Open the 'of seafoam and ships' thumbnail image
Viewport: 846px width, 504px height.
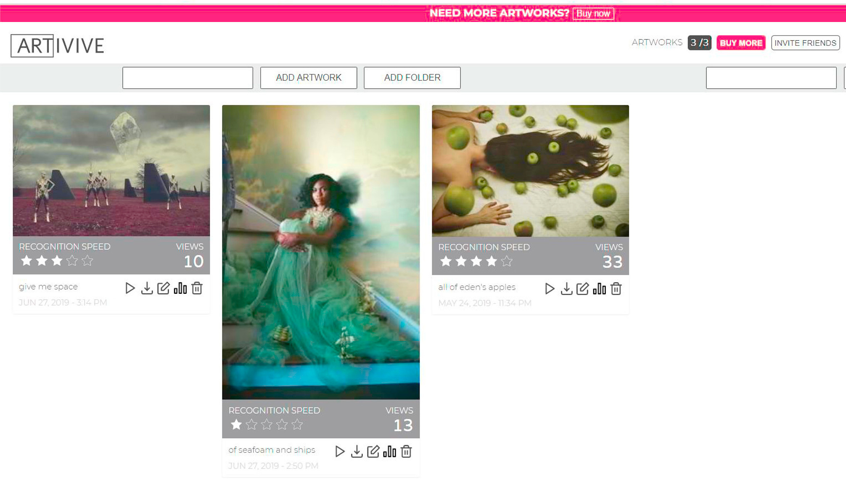pos(321,252)
